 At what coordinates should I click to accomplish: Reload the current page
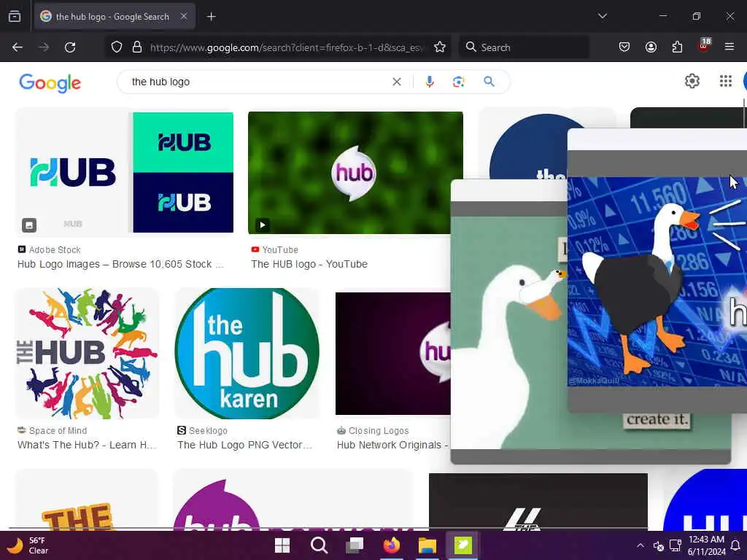pyautogui.click(x=70, y=47)
